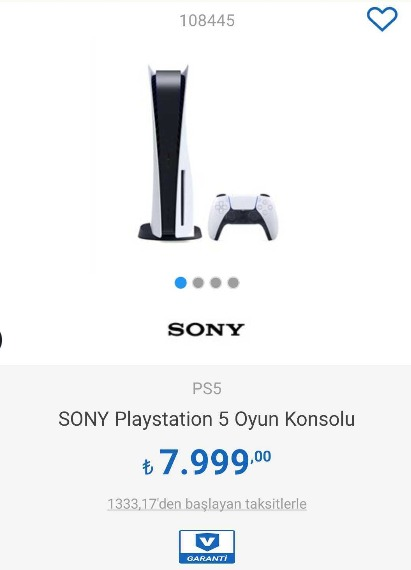Jump to the fourth product image dot
This screenshot has width=411, height=570.
[233, 282]
